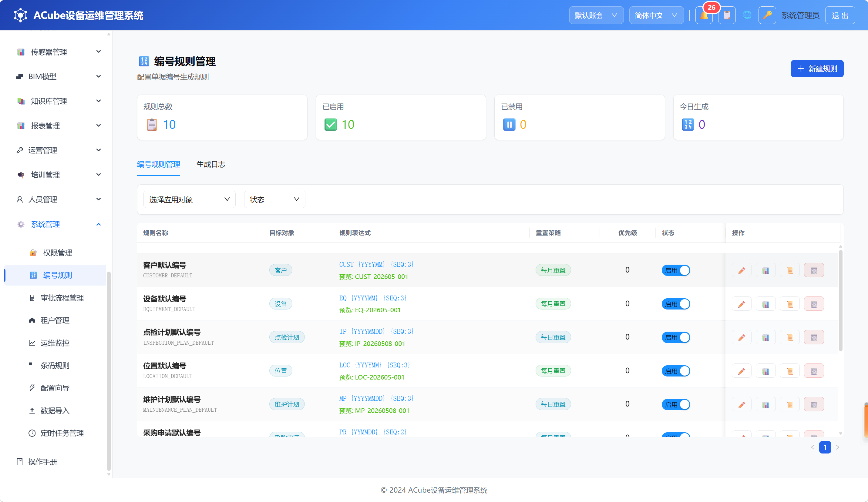The image size is (868, 502).
Task: Select the 编号规则管理 tab
Action: tap(158, 165)
